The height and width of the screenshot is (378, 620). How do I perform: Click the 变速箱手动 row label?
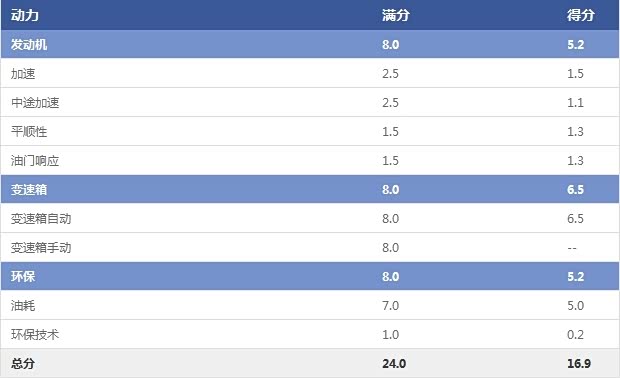pos(41,248)
